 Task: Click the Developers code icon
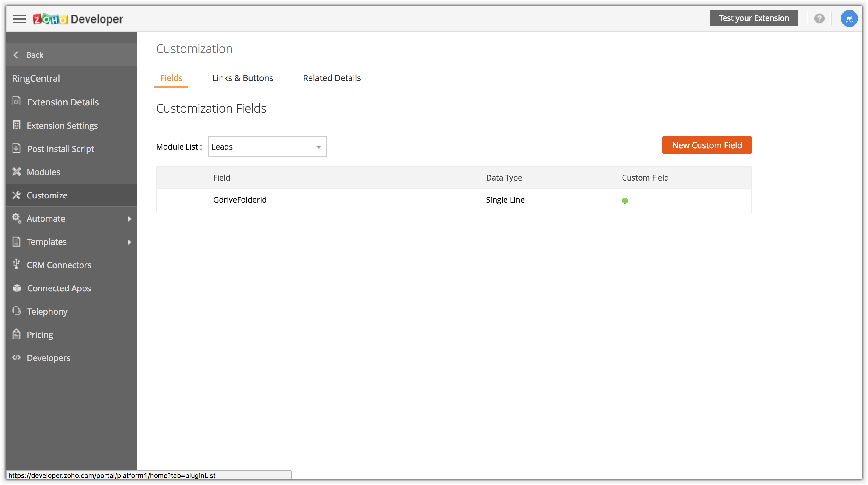[16, 357]
